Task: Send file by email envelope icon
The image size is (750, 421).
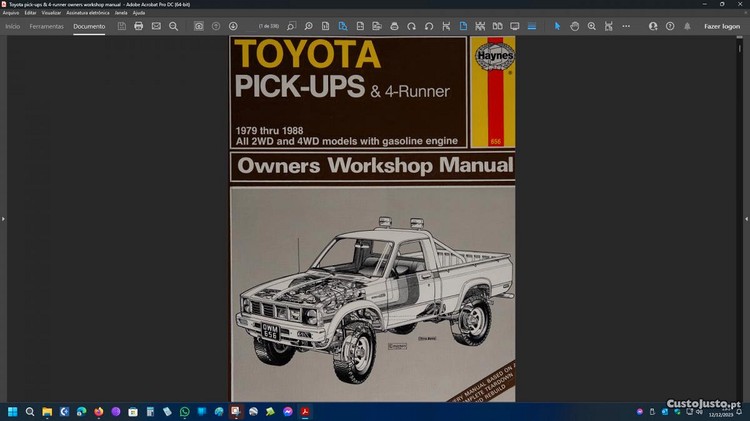Action: [x=156, y=26]
